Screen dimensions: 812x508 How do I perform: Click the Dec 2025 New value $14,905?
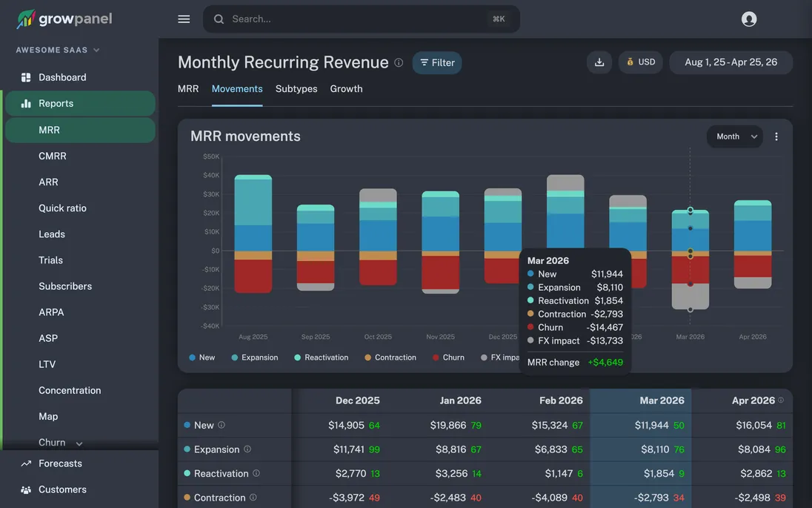coord(346,425)
